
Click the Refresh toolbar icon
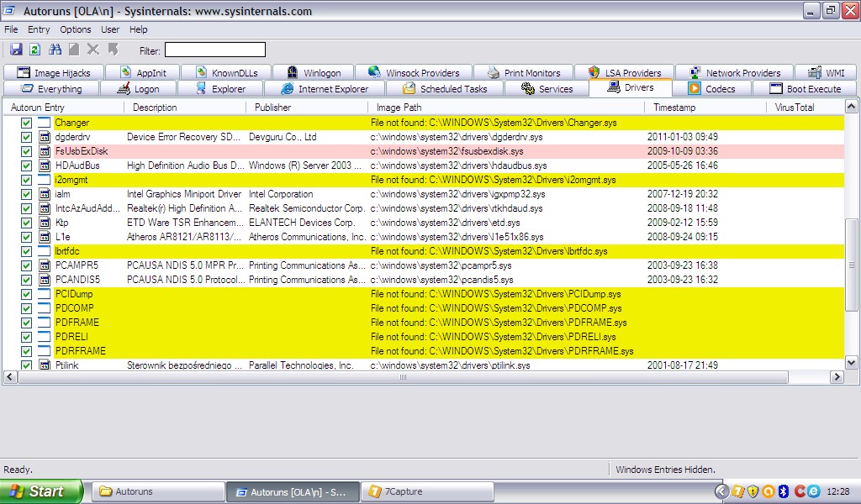[x=34, y=50]
